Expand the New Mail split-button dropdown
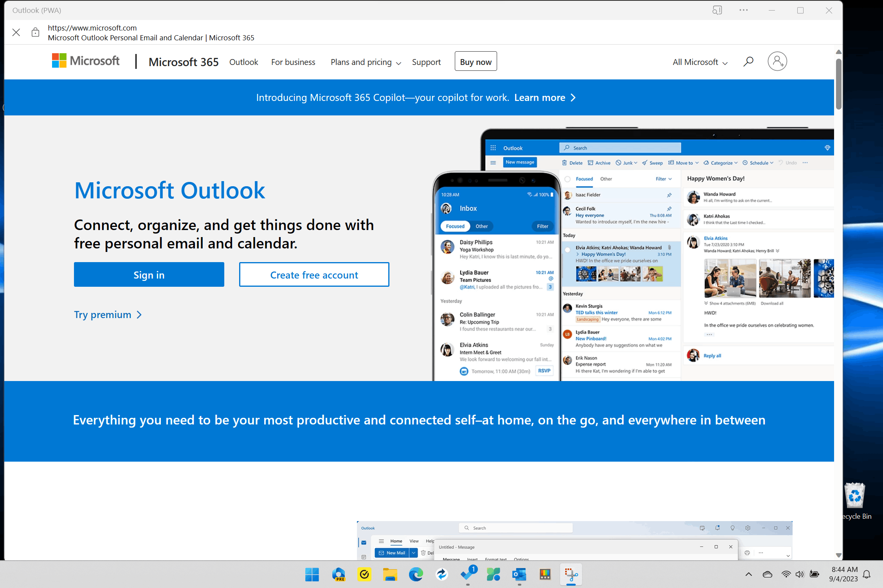 click(x=414, y=553)
